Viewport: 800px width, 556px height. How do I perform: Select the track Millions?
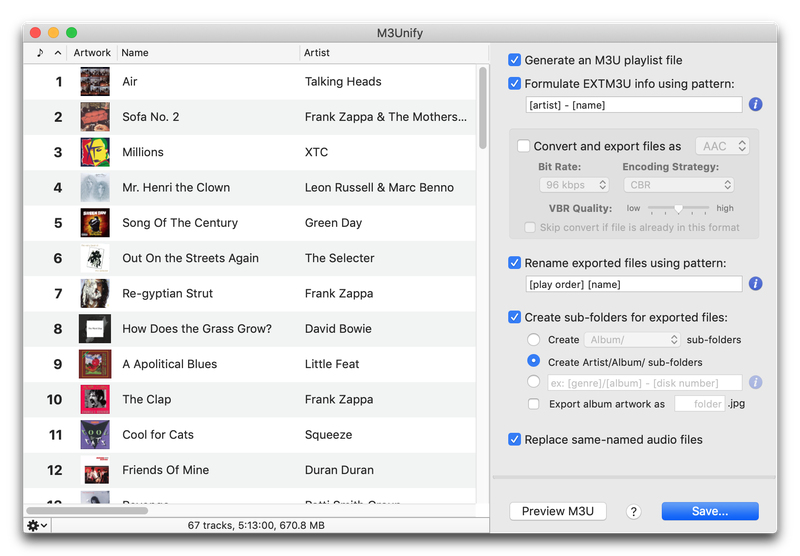143,152
